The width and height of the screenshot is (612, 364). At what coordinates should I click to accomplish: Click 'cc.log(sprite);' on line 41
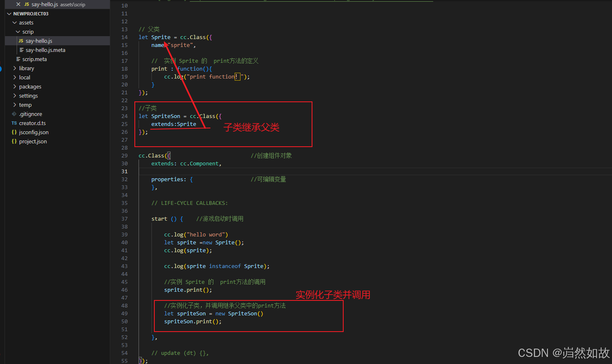188,251
